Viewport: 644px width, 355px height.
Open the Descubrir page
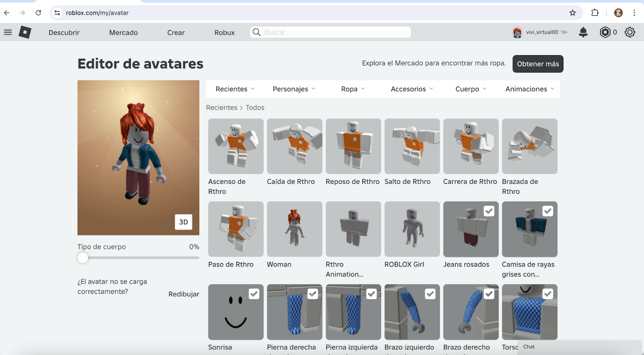point(64,33)
